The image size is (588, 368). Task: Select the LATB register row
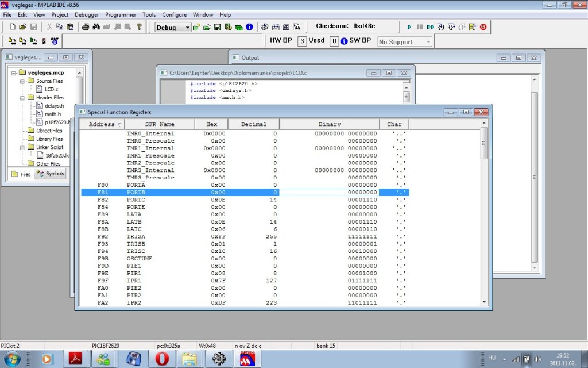click(245, 222)
